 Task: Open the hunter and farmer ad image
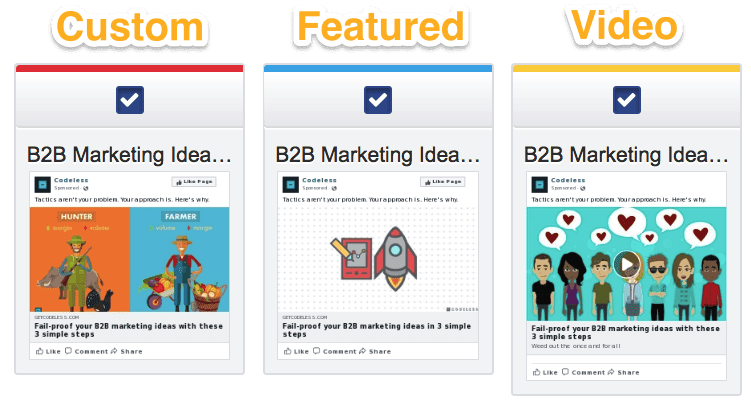tap(129, 259)
